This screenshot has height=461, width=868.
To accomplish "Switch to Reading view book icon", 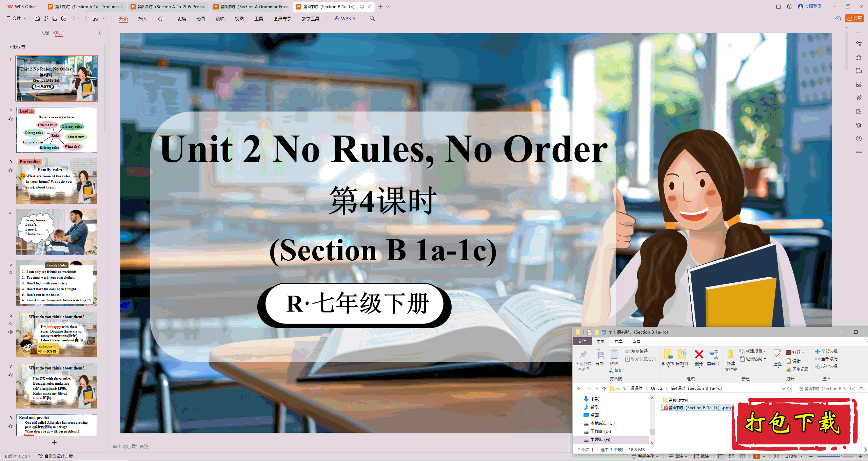I will 743,456.
